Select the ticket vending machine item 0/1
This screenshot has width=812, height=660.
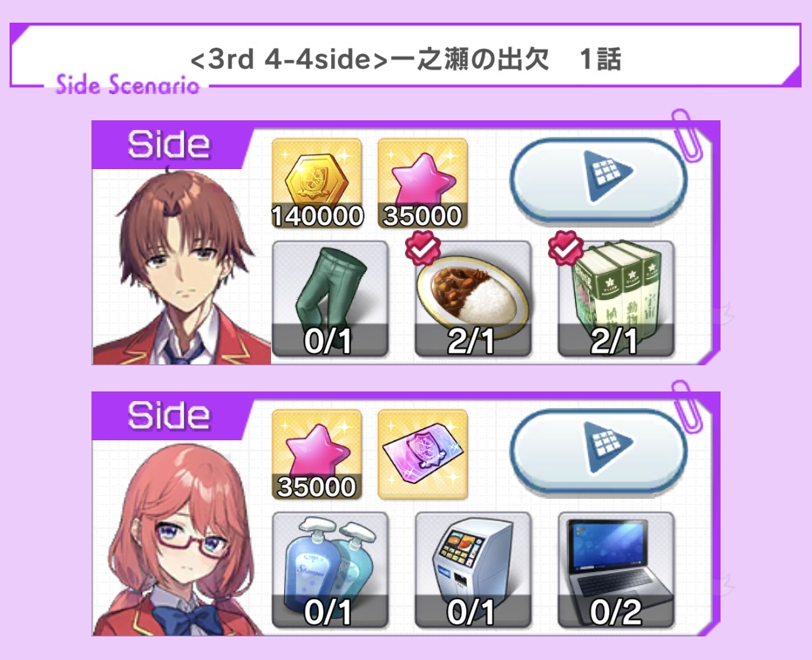[473, 570]
